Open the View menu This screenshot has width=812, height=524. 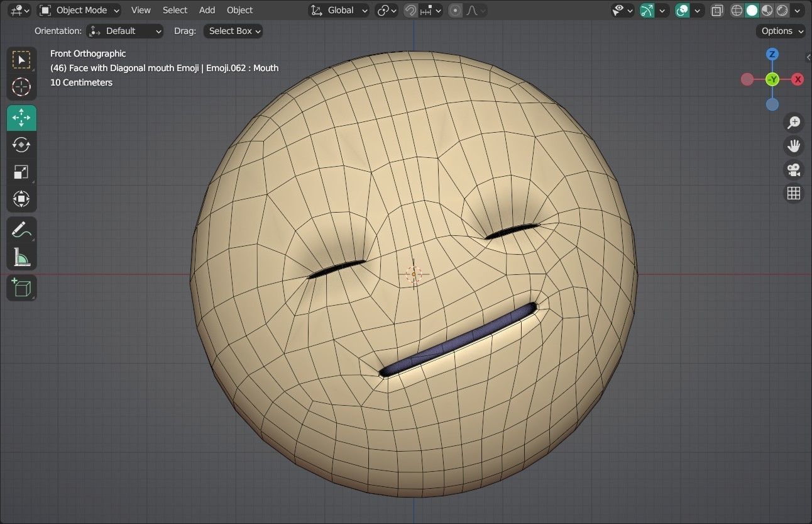(x=141, y=10)
